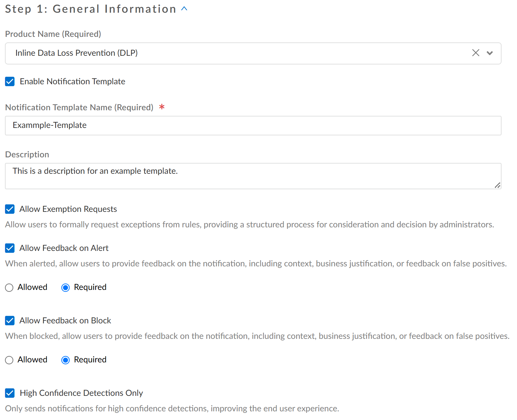Clear the Product Name selection with X
Image resolution: width=517 pixels, height=420 pixels.
[475, 53]
